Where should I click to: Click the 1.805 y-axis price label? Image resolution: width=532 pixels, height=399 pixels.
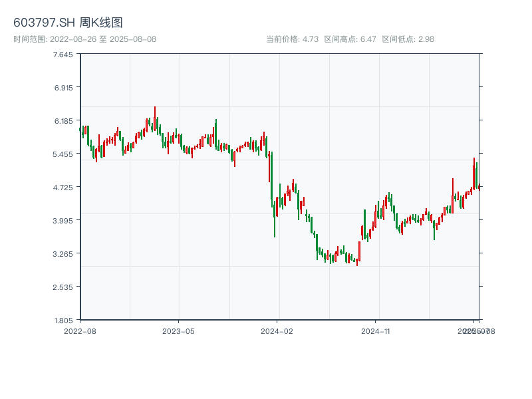63,320
